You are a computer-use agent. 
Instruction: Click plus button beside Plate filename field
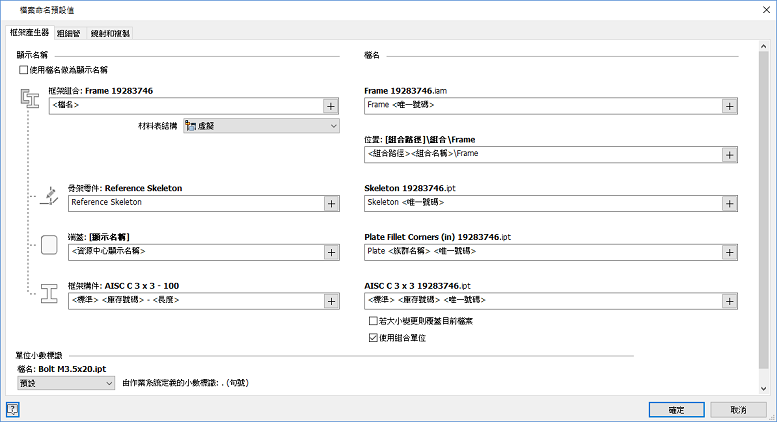(729, 252)
